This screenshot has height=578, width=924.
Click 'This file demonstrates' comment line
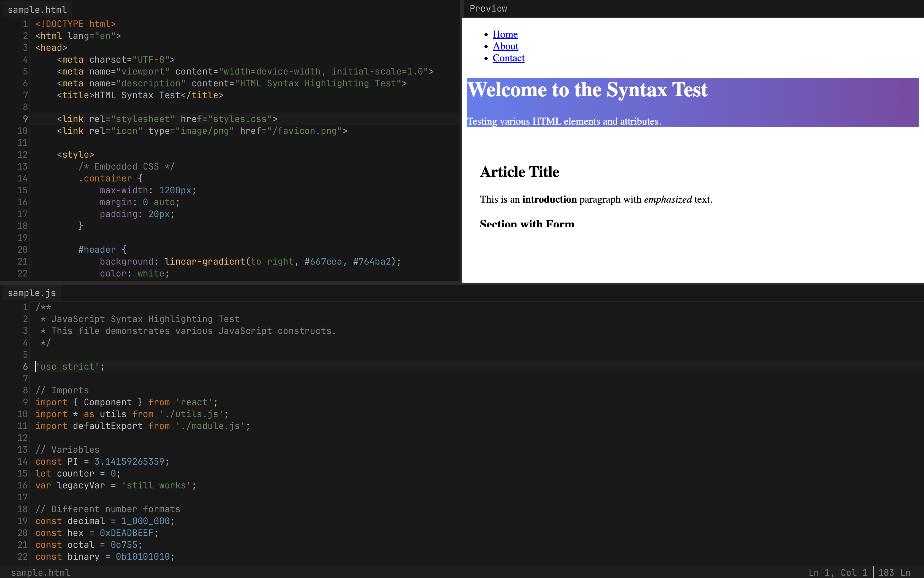click(x=188, y=331)
